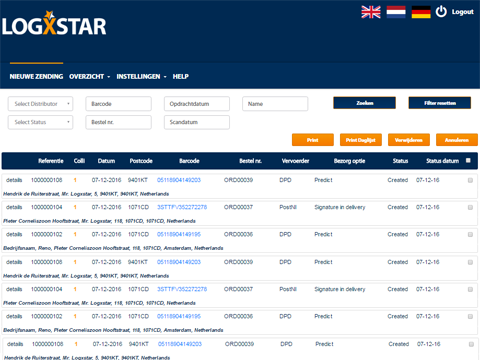Open the Help menu item
This screenshot has height=360, width=480.
[181, 76]
